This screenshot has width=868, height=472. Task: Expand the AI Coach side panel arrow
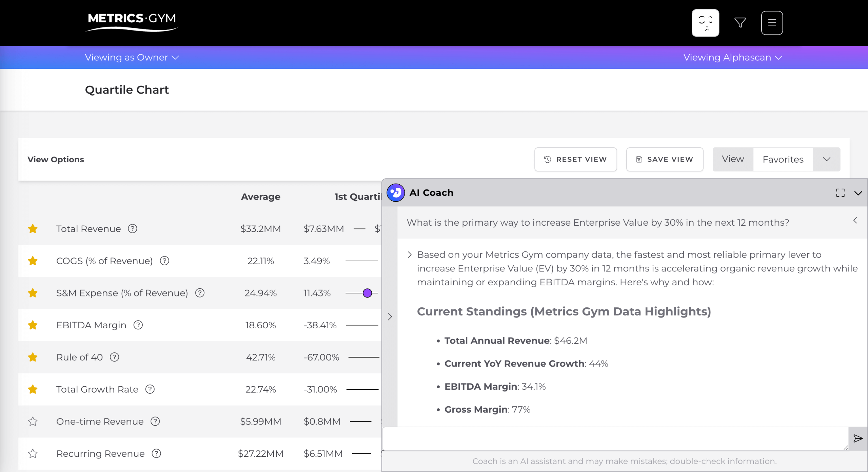[x=390, y=316]
